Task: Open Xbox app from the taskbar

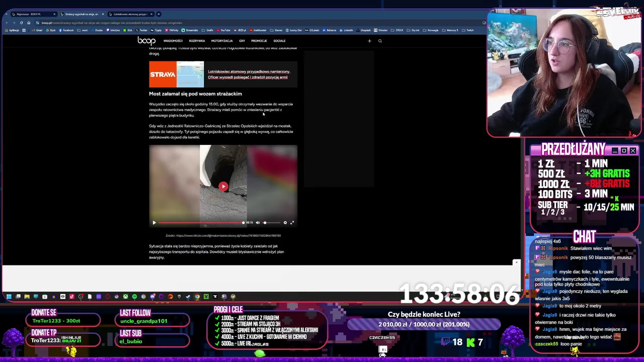Action: pyautogui.click(x=125, y=297)
